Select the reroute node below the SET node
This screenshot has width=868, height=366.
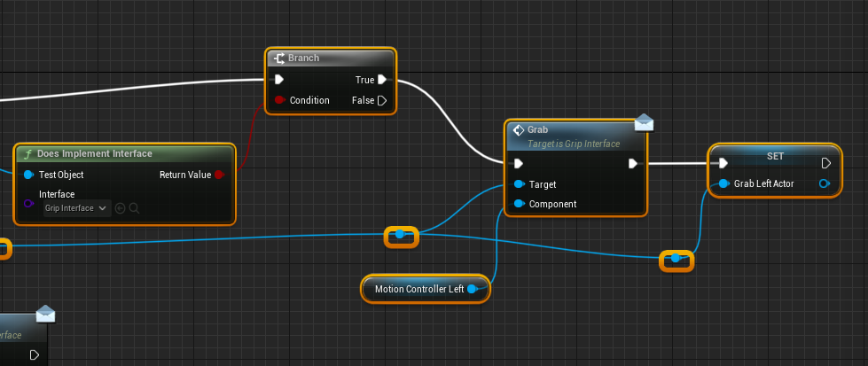676,260
